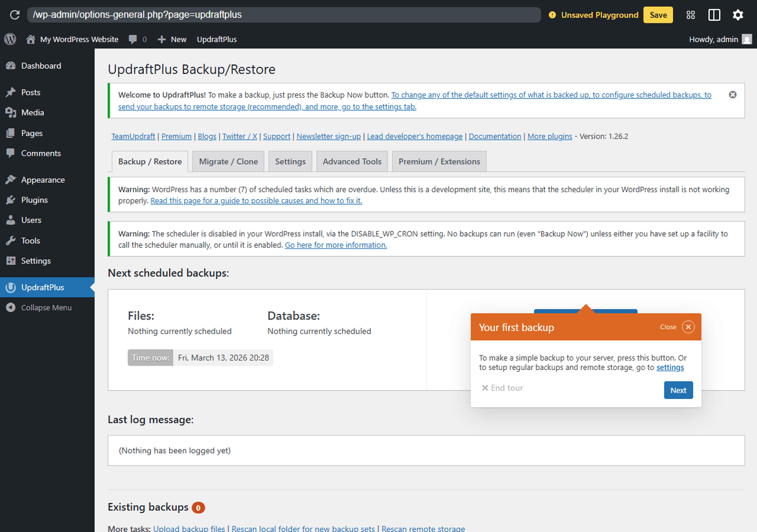Click the orange Save button
The width and height of the screenshot is (757, 532).
pos(658,14)
